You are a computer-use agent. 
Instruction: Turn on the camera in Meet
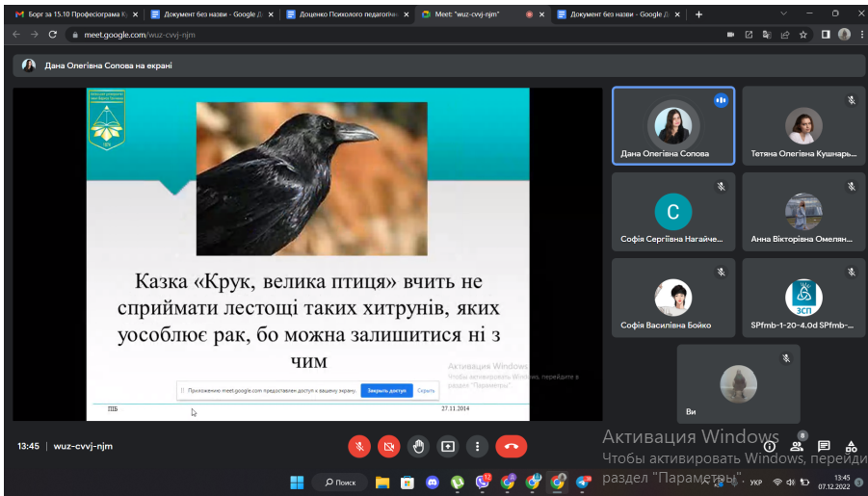(x=388, y=446)
